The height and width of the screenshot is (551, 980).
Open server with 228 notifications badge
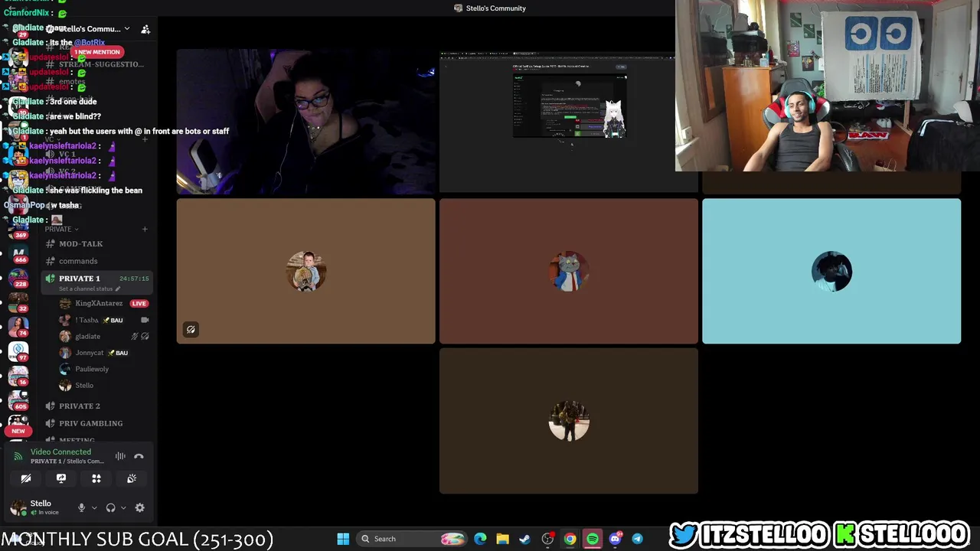click(18, 278)
